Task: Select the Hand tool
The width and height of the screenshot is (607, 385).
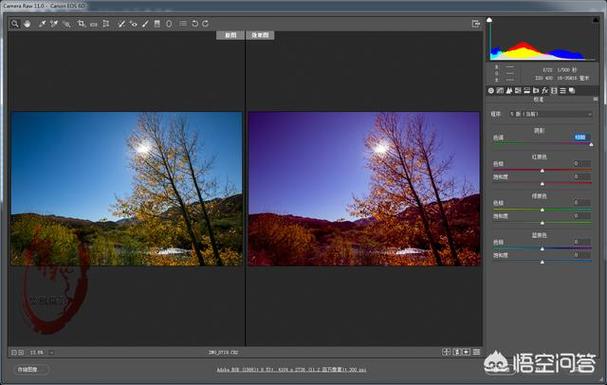Action: tap(27, 24)
